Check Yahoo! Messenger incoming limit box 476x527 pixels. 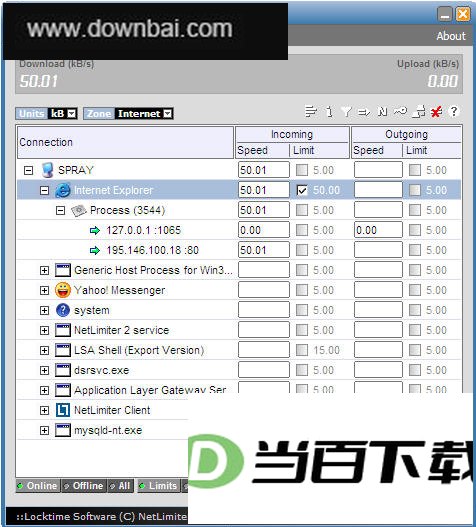pos(302,290)
